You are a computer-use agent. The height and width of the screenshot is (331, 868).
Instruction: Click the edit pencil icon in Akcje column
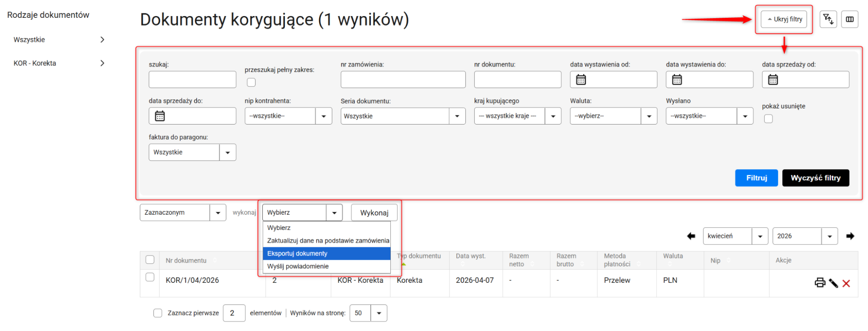pos(833,283)
